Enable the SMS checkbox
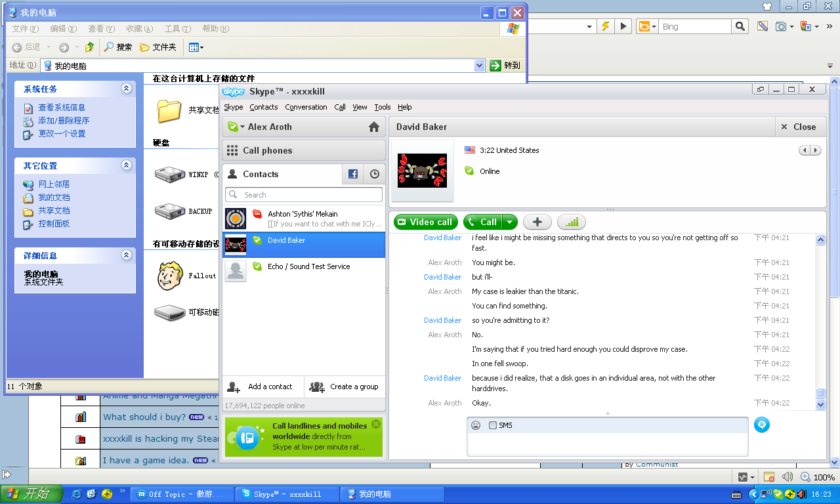This screenshot has width=840, height=504. (x=493, y=425)
